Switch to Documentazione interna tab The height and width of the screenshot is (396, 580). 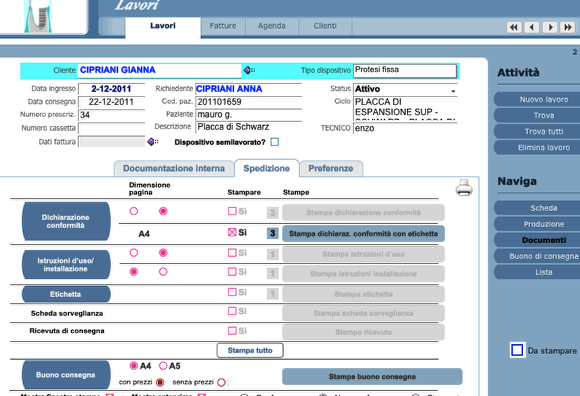pos(174,168)
